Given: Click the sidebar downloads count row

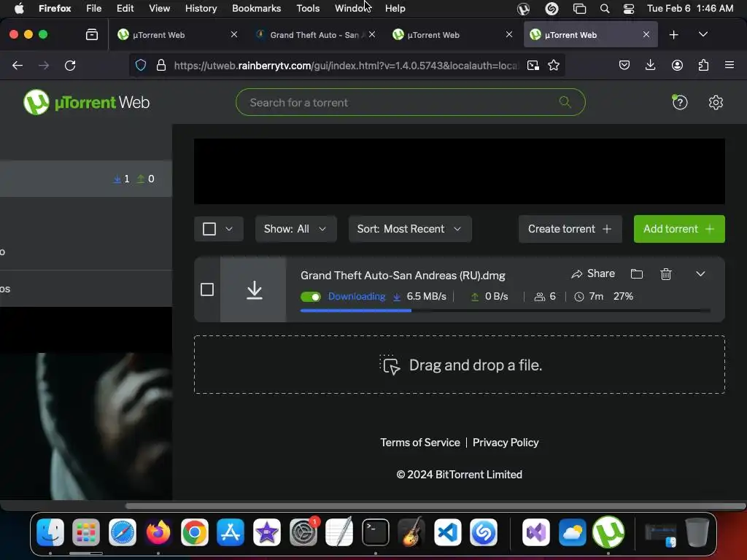Looking at the screenshot, I should [x=86, y=179].
